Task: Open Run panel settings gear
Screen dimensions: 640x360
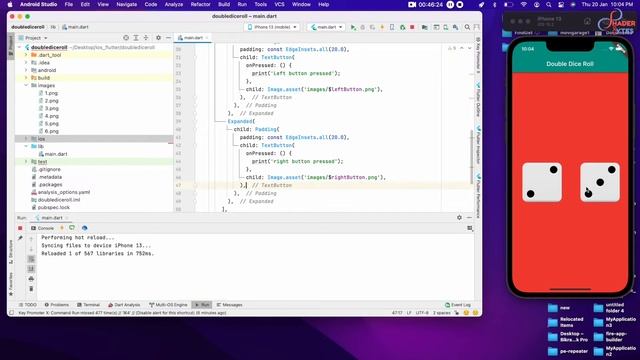Action: click(x=459, y=218)
